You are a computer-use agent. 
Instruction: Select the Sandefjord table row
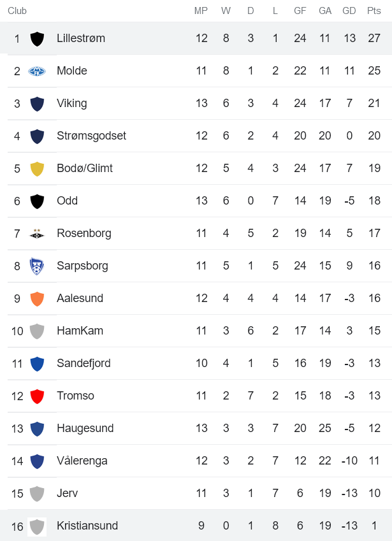191,363
